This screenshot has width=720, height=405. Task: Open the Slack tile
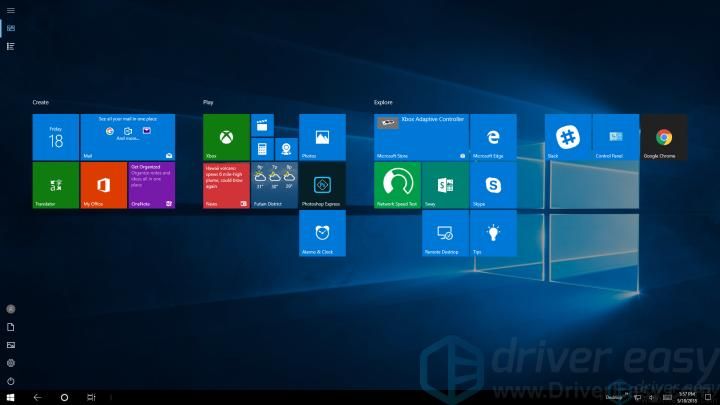pyautogui.click(x=567, y=137)
